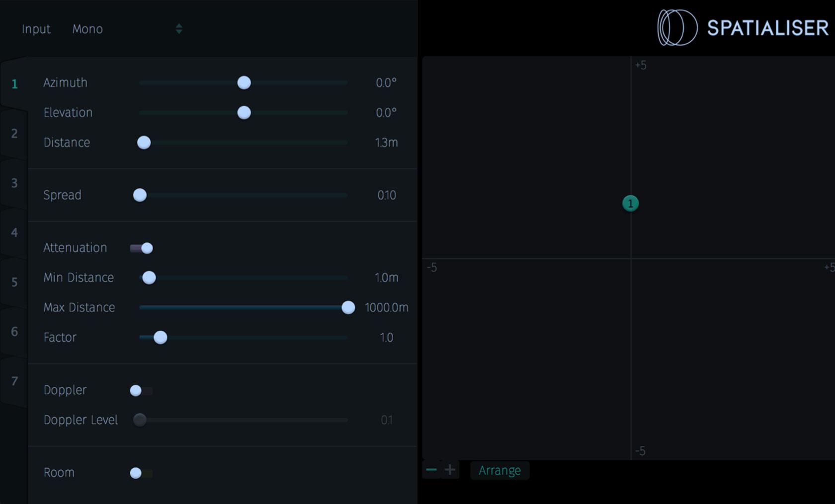Viewport: 835px width, 504px height.
Task: Enable the Doppler switch
Action: 141,391
